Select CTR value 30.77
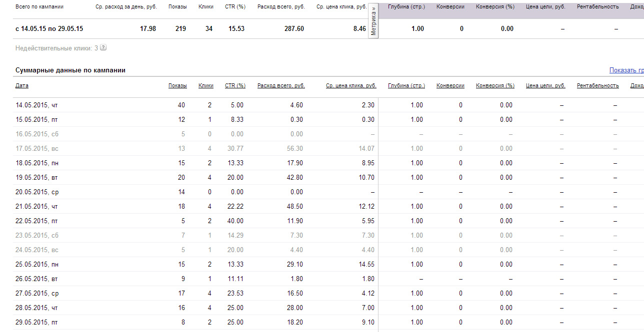This screenshot has height=332, width=644. (x=235, y=149)
